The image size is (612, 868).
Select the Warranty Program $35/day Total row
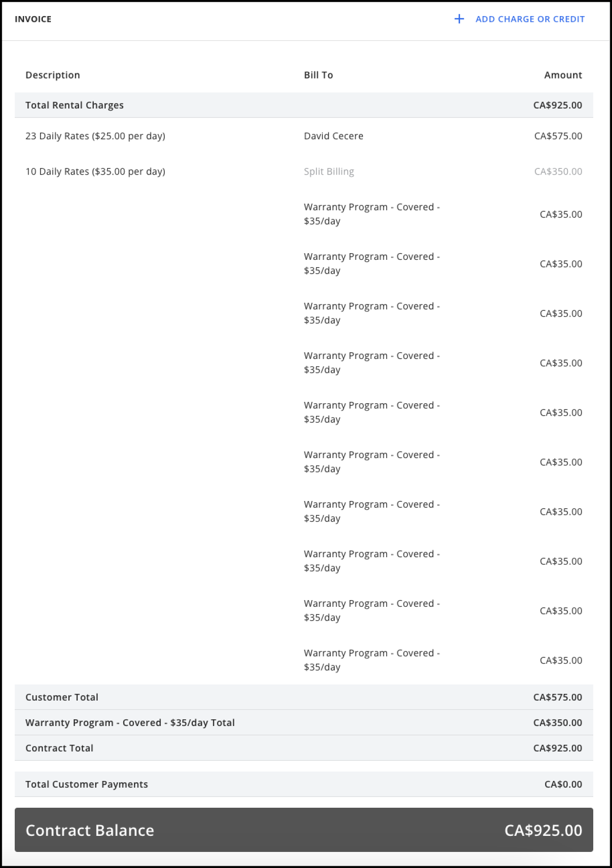tap(304, 723)
